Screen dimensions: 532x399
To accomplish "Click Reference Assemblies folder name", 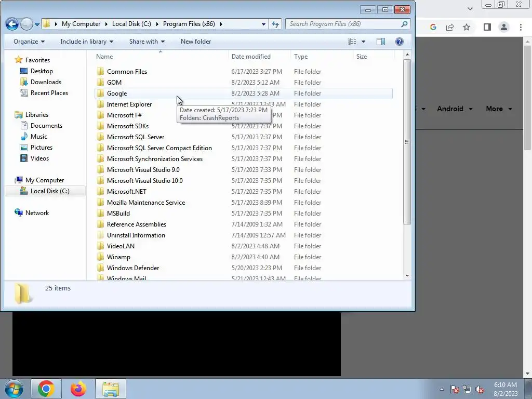I will coord(137,224).
